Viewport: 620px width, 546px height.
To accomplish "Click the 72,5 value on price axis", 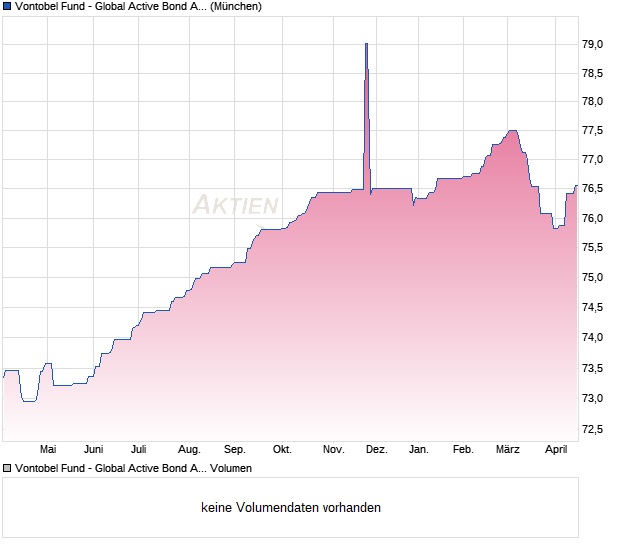I will click(593, 429).
